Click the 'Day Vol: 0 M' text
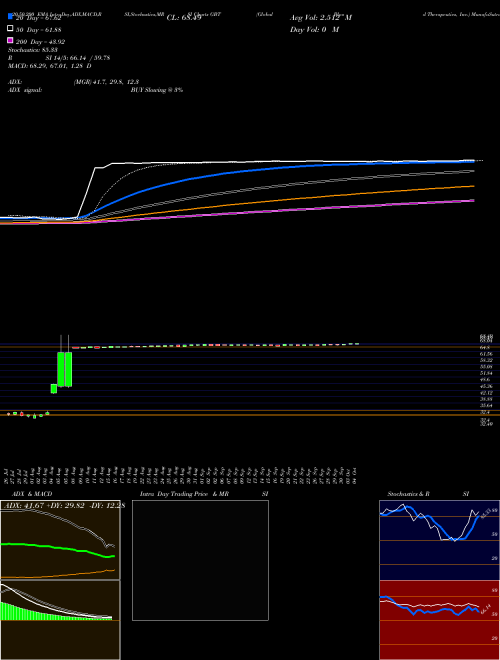 [314, 30]
